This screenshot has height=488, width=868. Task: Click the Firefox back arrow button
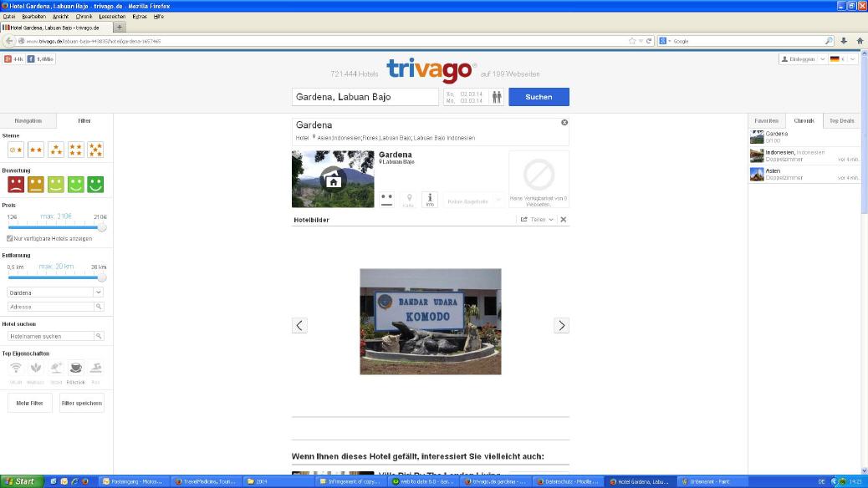pos(9,41)
